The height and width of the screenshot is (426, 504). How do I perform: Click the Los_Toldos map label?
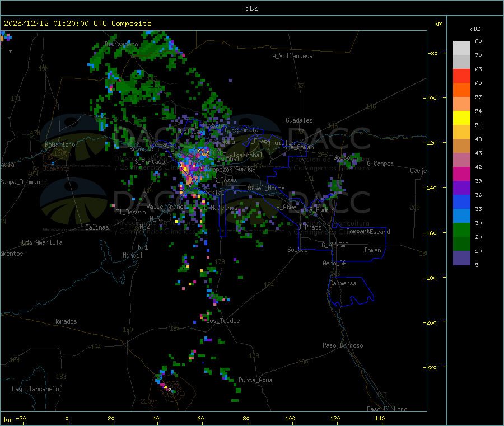tap(223, 321)
